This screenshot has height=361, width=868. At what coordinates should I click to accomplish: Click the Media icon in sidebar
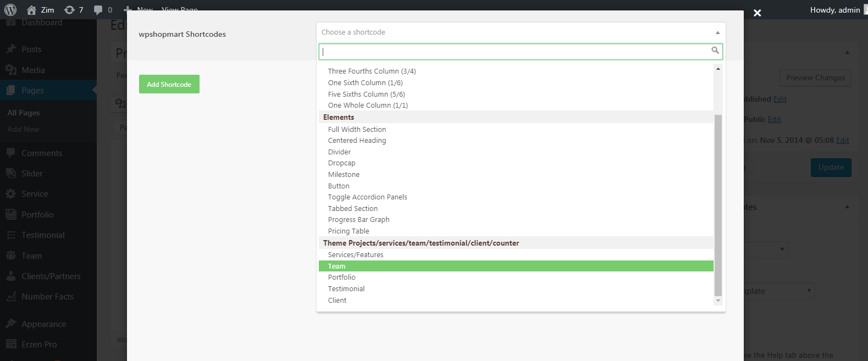(11, 70)
